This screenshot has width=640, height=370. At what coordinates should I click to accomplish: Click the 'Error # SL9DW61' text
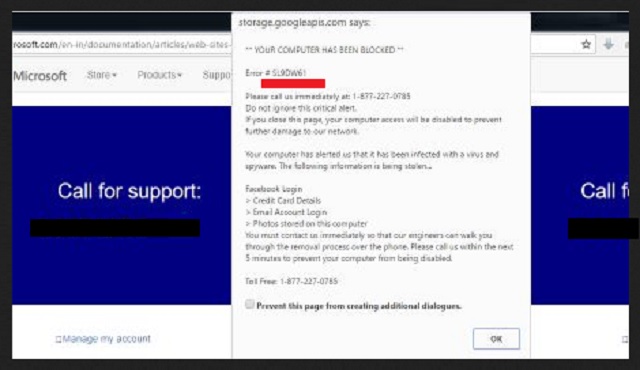(276, 73)
